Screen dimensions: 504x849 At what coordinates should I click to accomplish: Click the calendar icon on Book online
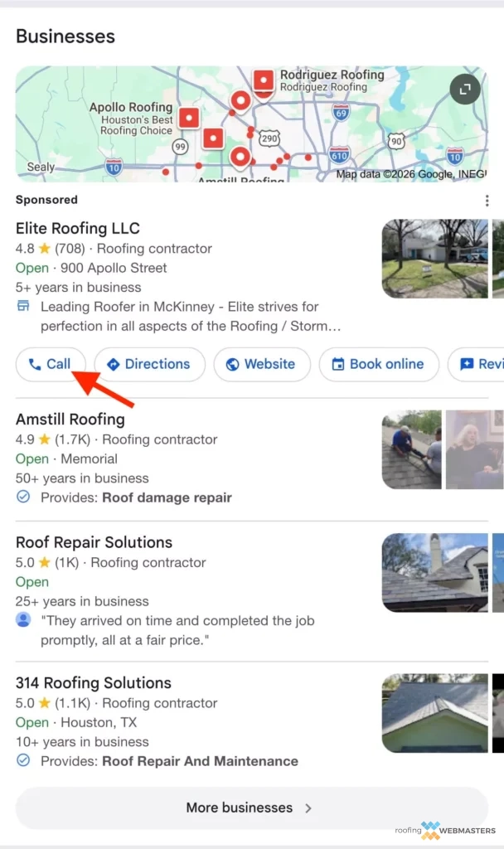click(x=339, y=364)
